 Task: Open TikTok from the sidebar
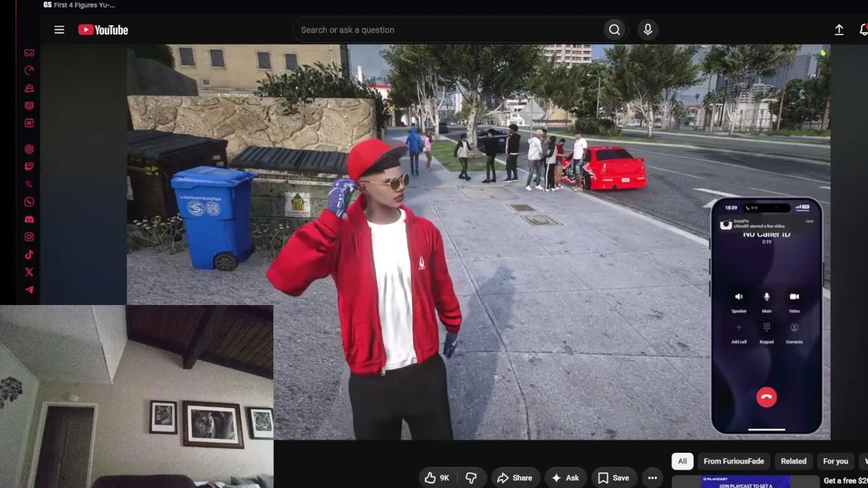click(29, 255)
